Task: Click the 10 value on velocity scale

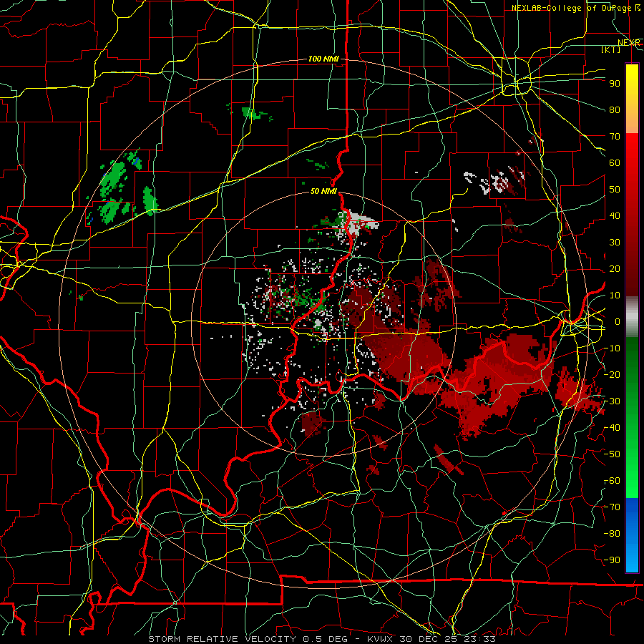Action: point(615,295)
